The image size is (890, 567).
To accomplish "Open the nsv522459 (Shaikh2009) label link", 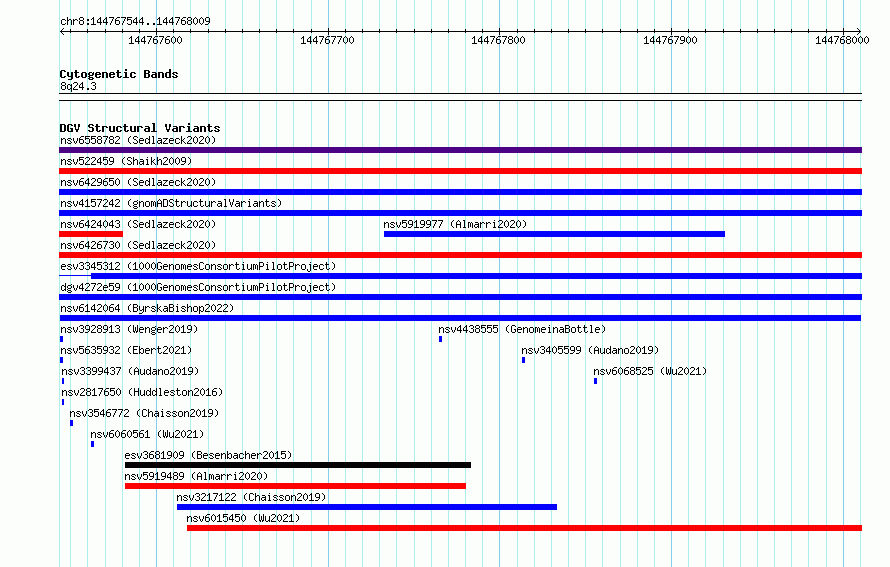I will [126, 161].
